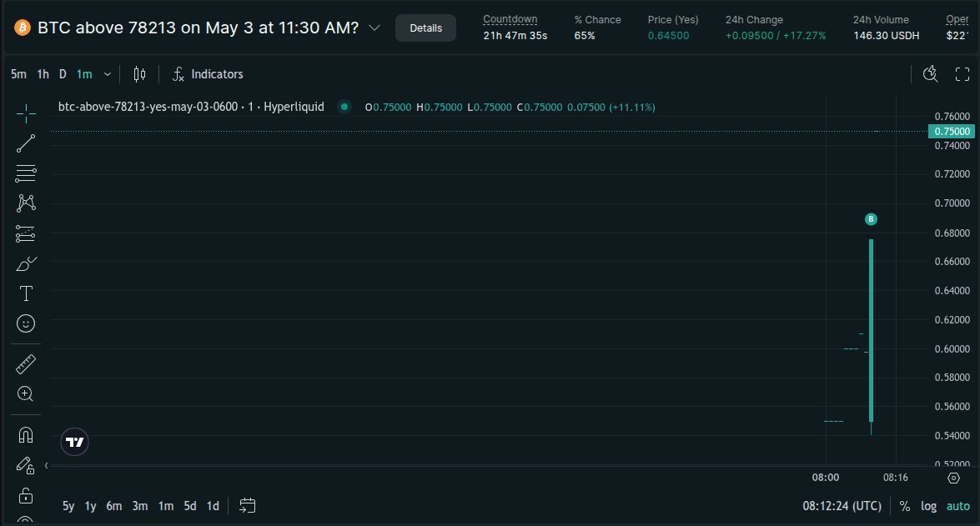
Task: Toggle magnet mode
Action: click(26, 435)
